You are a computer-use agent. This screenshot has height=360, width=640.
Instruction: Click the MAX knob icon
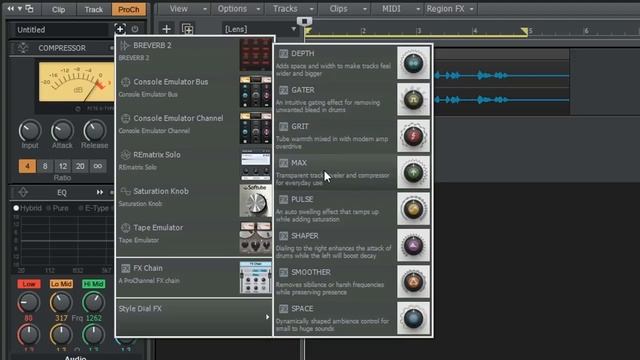(x=413, y=172)
